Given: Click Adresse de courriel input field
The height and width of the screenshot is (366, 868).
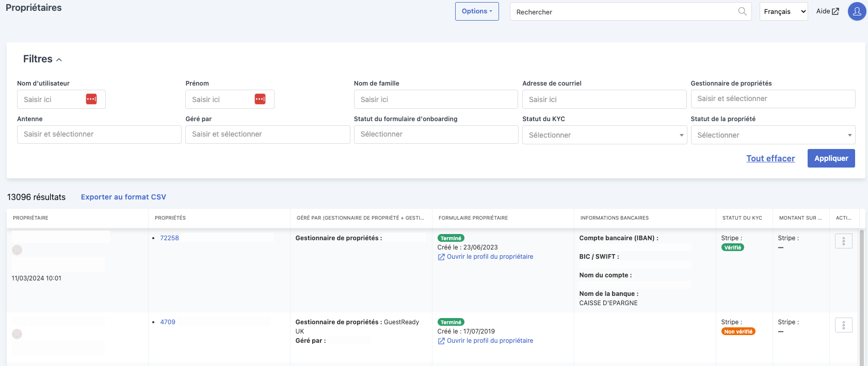Looking at the screenshot, I should coord(604,99).
